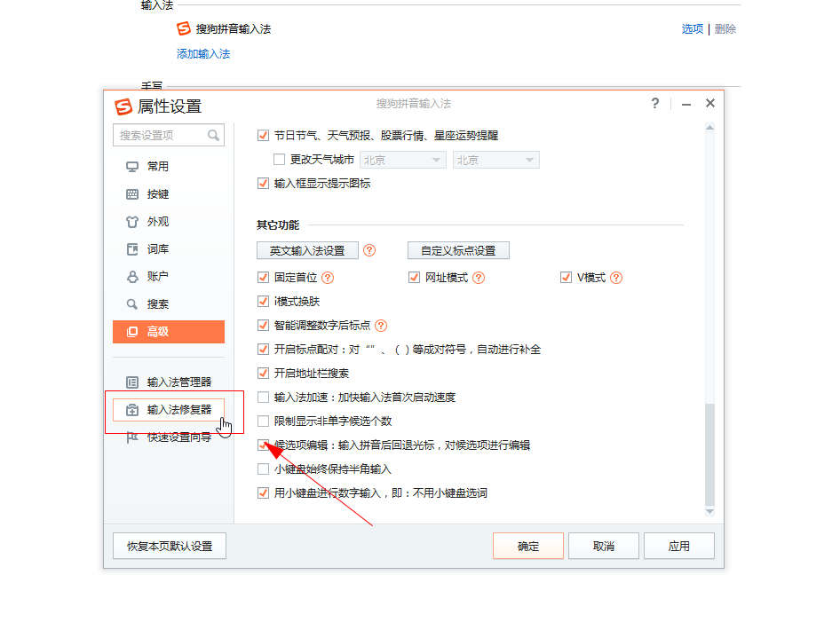This screenshot has width=840, height=630.
Task: Click the scrollbar up arrow in dialog
Action: click(x=709, y=128)
